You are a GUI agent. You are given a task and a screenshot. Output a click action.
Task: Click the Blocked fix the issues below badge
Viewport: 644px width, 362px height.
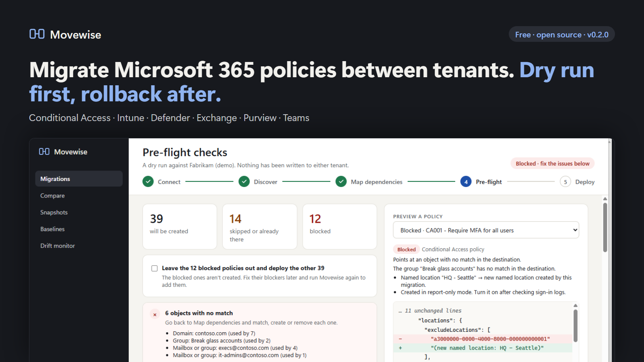click(553, 163)
